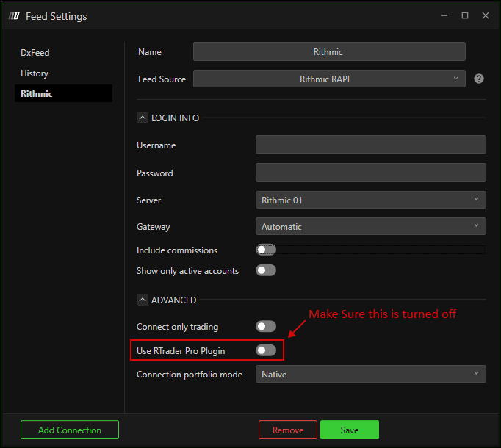The height and width of the screenshot is (448, 501).
Task: Toggle Include commissions switch
Action: tap(265, 250)
